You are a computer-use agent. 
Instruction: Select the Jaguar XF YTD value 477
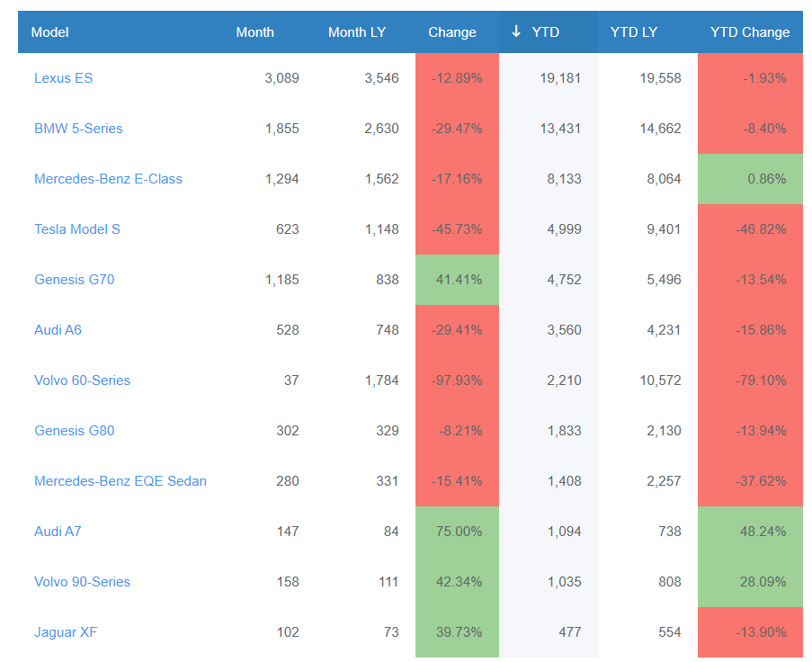tap(569, 632)
